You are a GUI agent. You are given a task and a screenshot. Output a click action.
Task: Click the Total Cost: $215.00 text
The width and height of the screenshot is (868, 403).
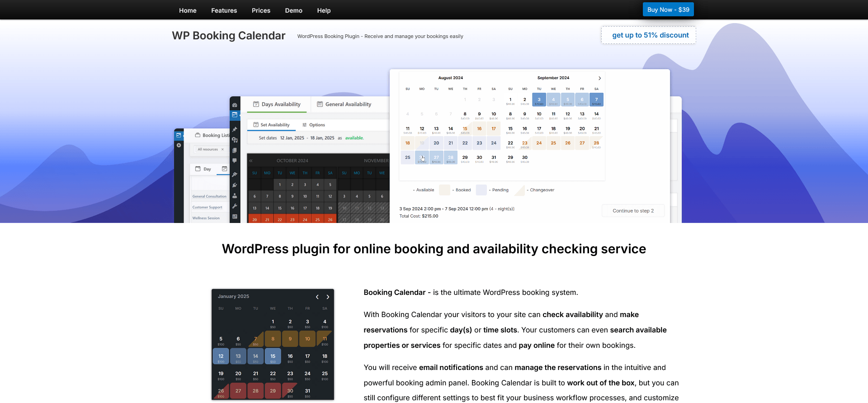(x=419, y=216)
